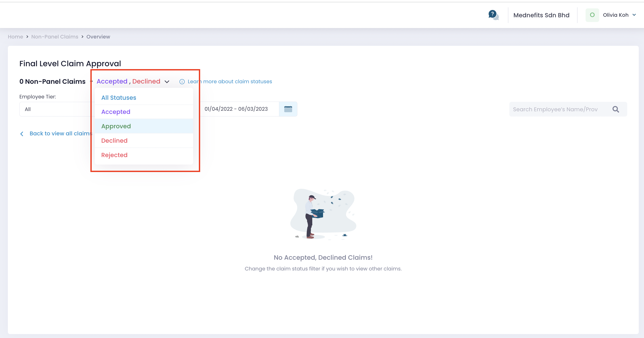The image size is (644, 338).
Task: Navigate to the Non-Panel Claims breadcrumb
Action: (54, 37)
